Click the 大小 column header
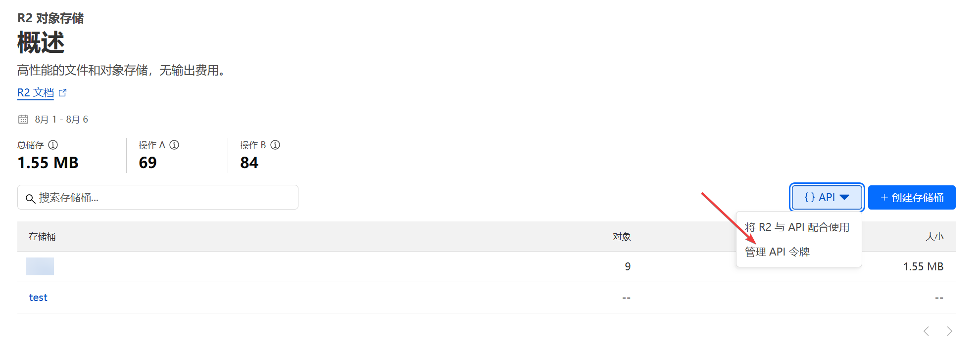 point(934,236)
